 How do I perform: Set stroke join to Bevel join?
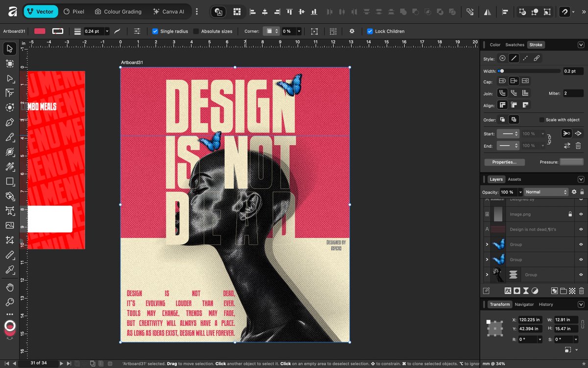(x=514, y=93)
